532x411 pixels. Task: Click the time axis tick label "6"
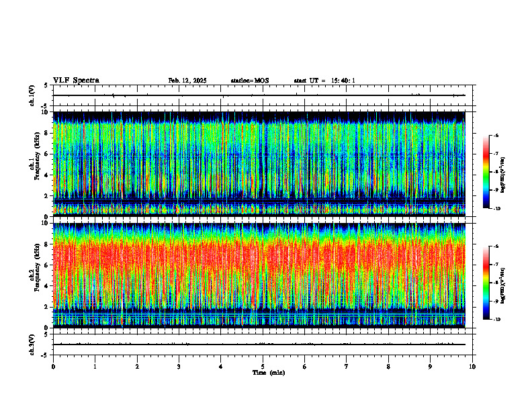click(x=305, y=367)
